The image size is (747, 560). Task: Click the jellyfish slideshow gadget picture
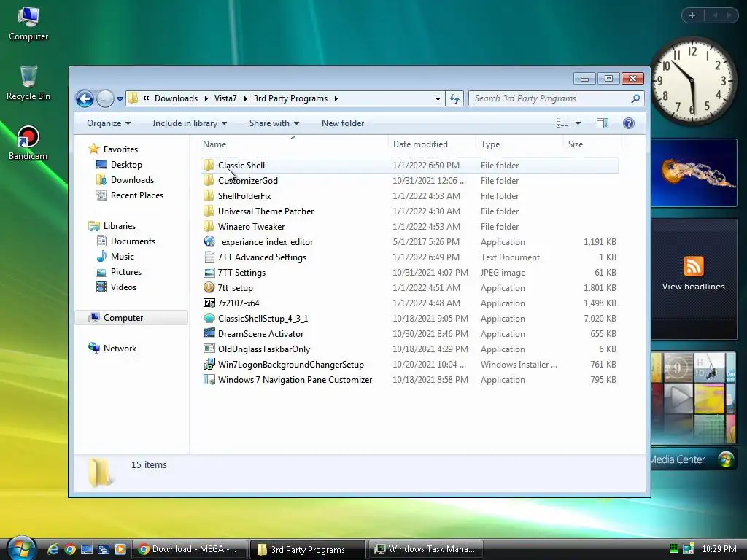(x=694, y=173)
